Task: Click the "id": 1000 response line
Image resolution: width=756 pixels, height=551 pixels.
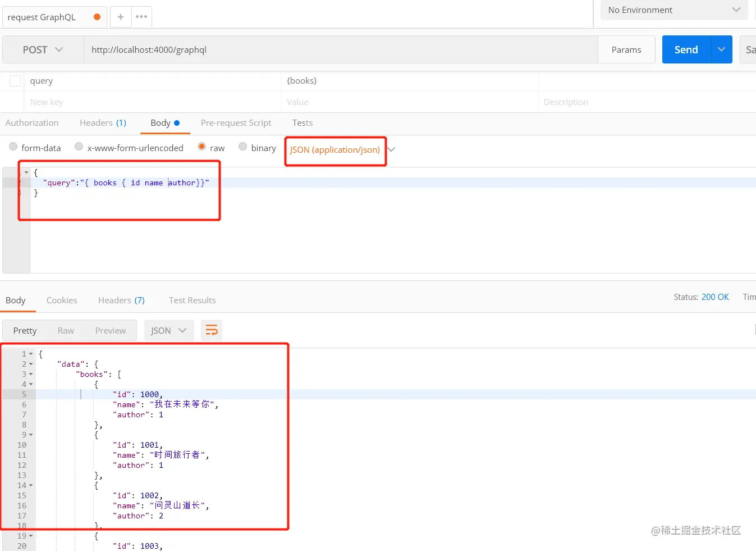Action: click(138, 394)
